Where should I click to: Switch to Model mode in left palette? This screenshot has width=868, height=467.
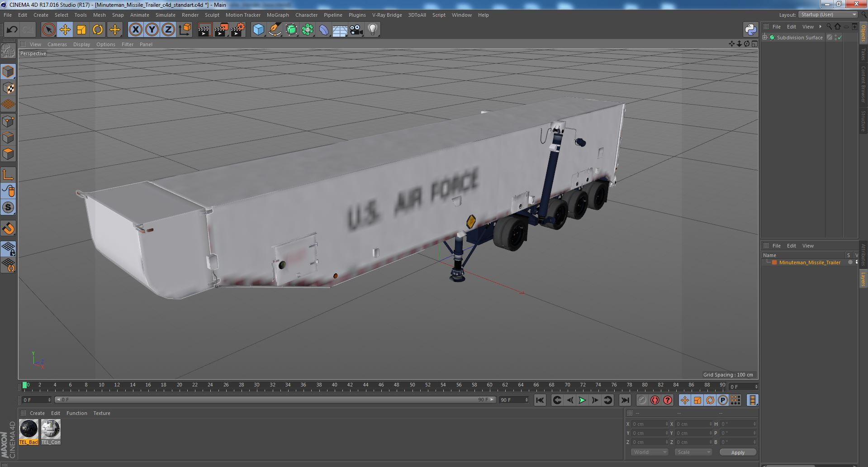click(x=8, y=71)
